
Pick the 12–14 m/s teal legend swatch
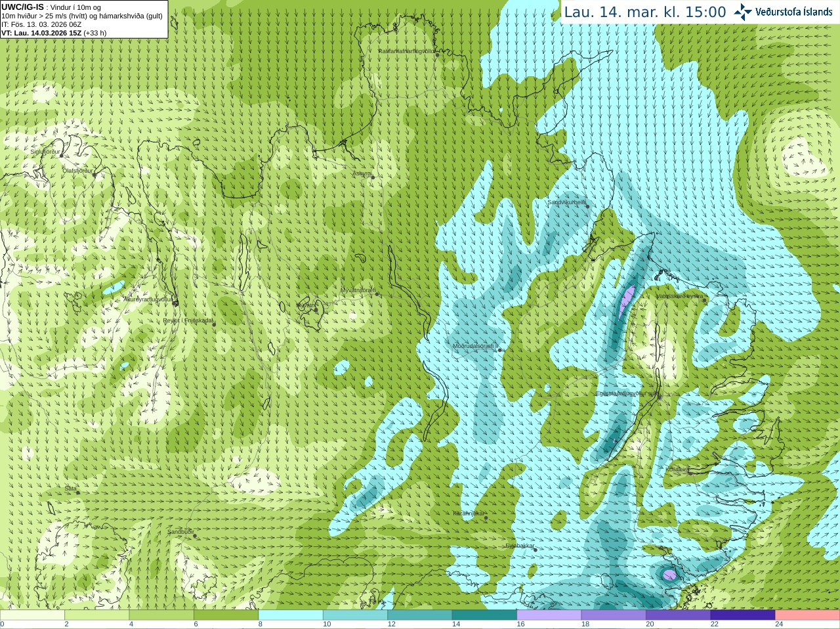pos(420,615)
